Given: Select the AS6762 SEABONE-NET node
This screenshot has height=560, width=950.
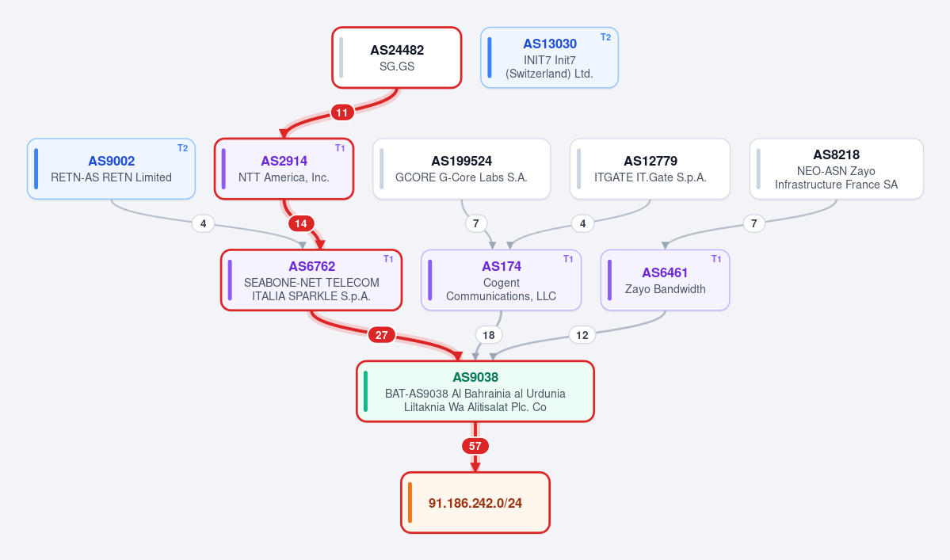Looking at the screenshot, I should [x=311, y=280].
